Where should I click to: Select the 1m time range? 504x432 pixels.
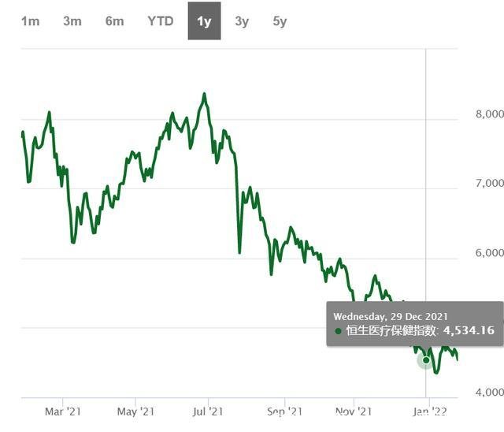[x=30, y=21]
